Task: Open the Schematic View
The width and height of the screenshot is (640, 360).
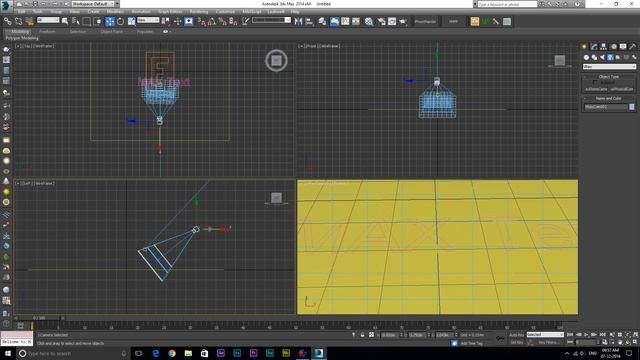Action: [x=356, y=21]
